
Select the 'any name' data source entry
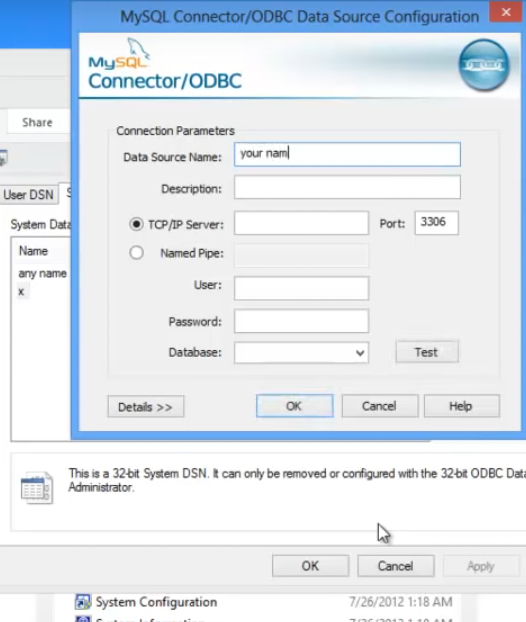coord(42,273)
